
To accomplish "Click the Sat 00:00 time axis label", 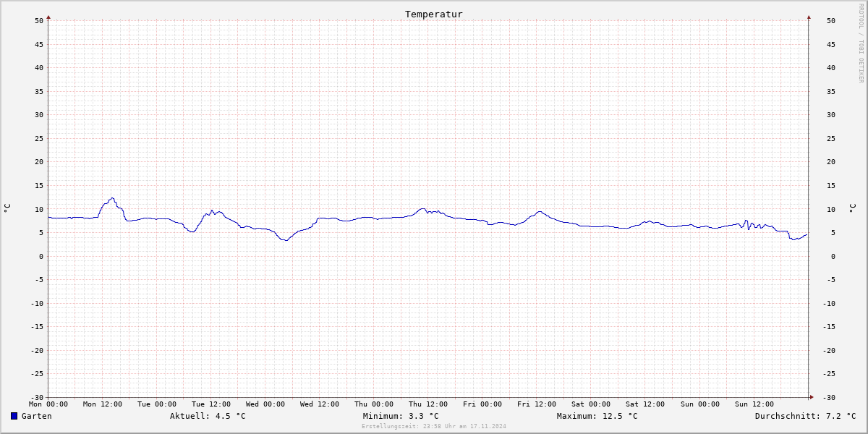I will point(591,404).
